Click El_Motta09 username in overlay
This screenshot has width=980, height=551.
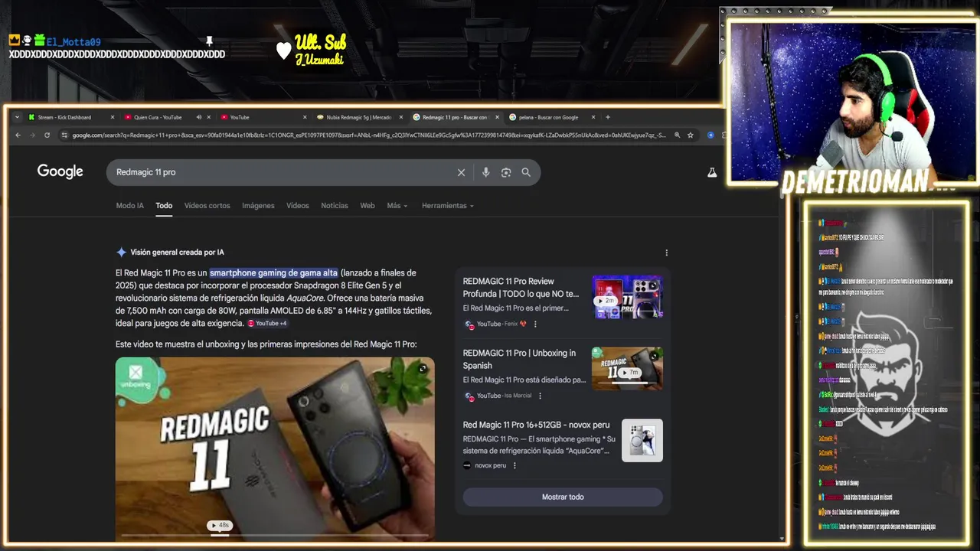(x=73, y=42)
